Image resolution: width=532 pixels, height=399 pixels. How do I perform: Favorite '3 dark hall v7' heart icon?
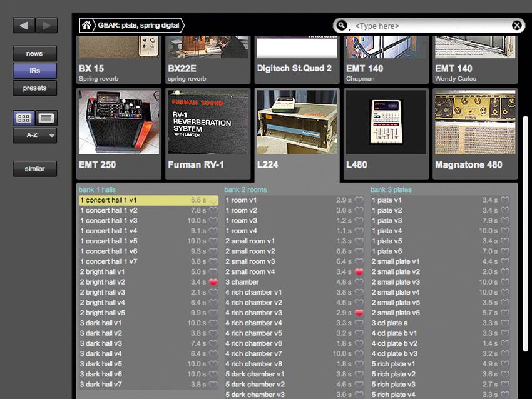(x=213, y=385)
